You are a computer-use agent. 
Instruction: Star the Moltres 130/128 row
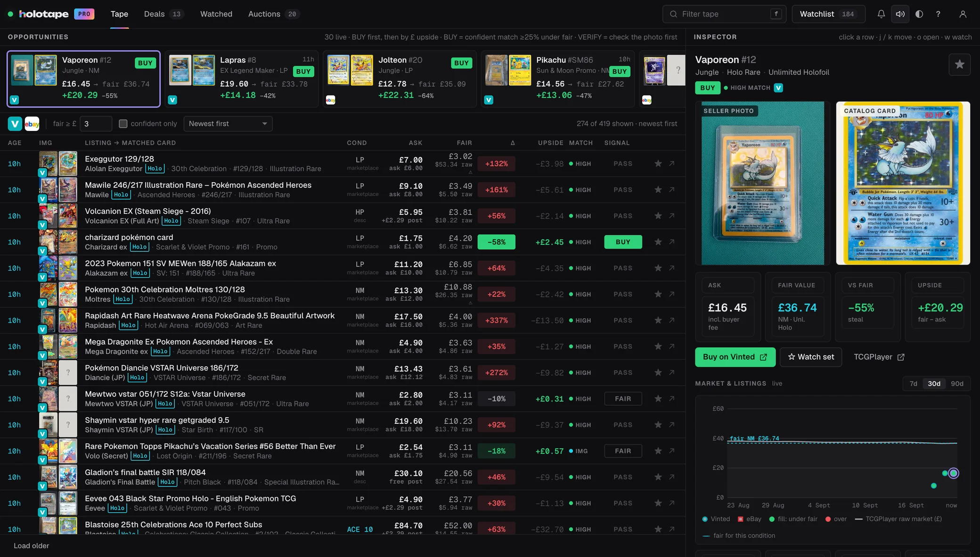pyautogui.click(x=658, y=294)
